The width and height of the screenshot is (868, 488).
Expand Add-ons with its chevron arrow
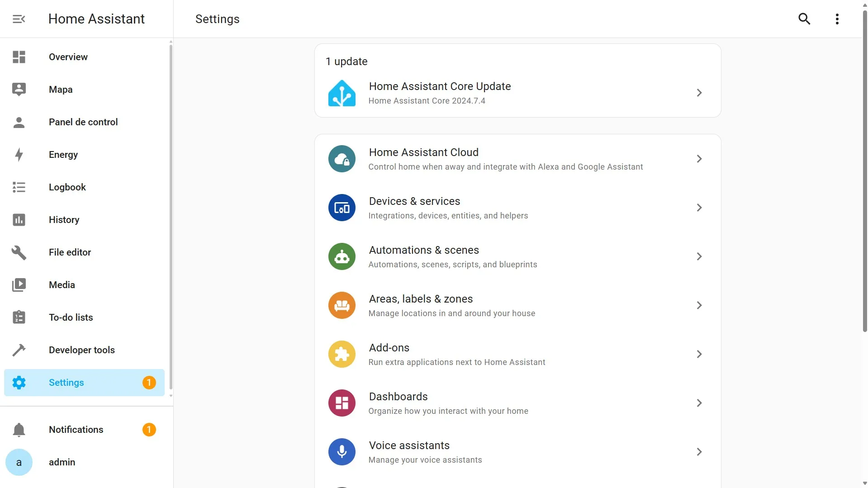coord(699,354)
